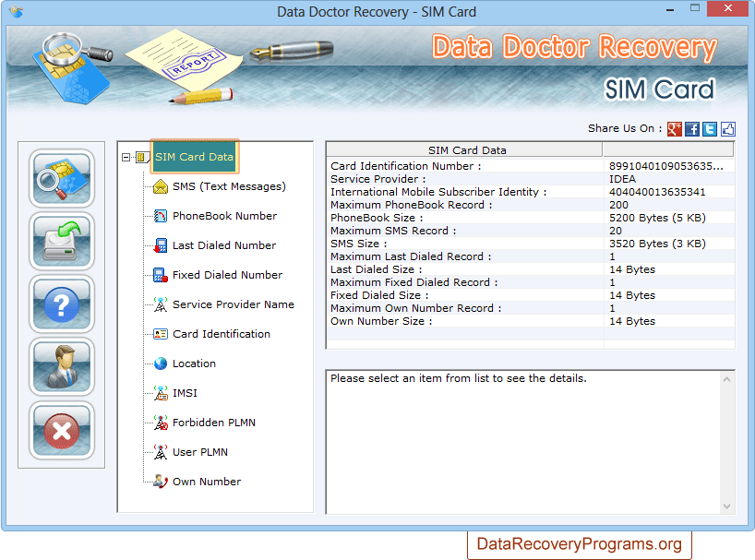
Task: Click the Forbidden PLMN tower icon
Action: tap(161, 423)
